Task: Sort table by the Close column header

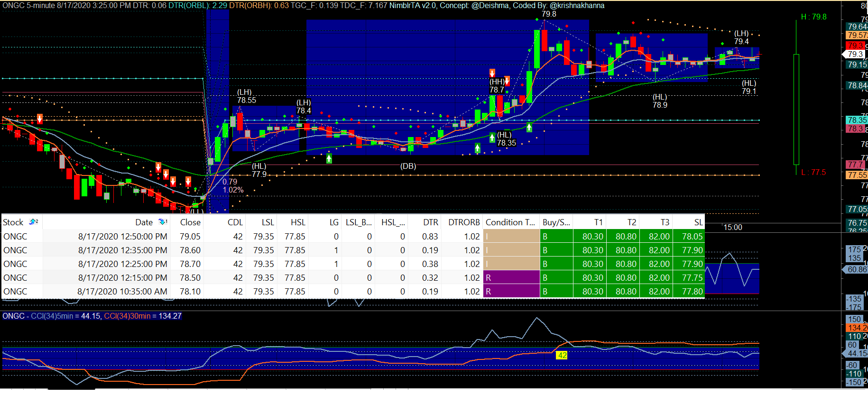Action: [190, 222]
